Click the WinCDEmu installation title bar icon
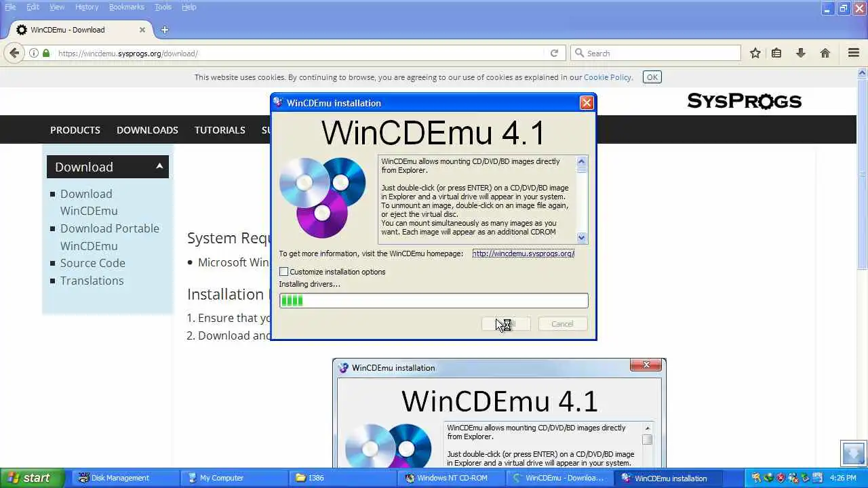This screenshot has height=488, width=868. click(x=278, y=102)
